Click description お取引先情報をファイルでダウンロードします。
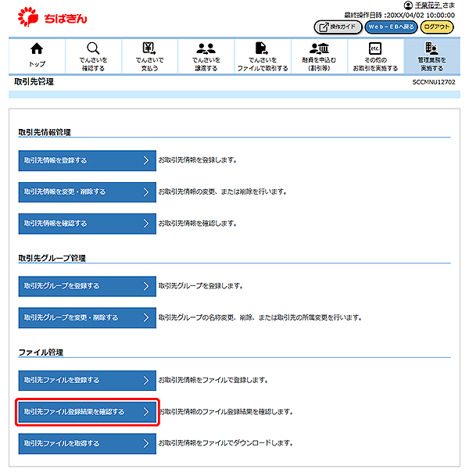 tap(226, 443)
